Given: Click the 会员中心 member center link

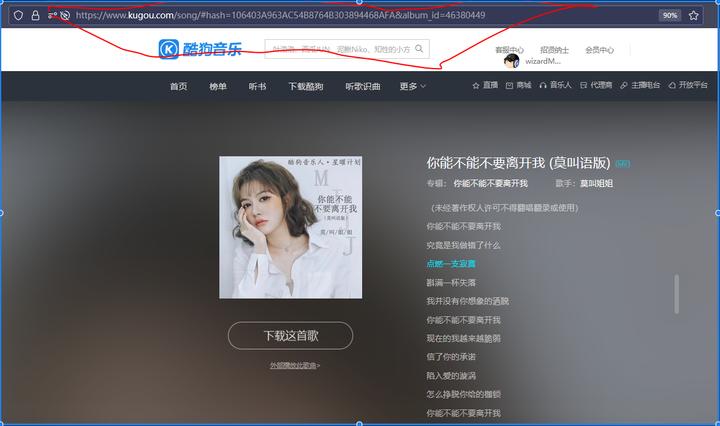Looking at the screenshot, I should pyautogui.click(x=599, y=50).
